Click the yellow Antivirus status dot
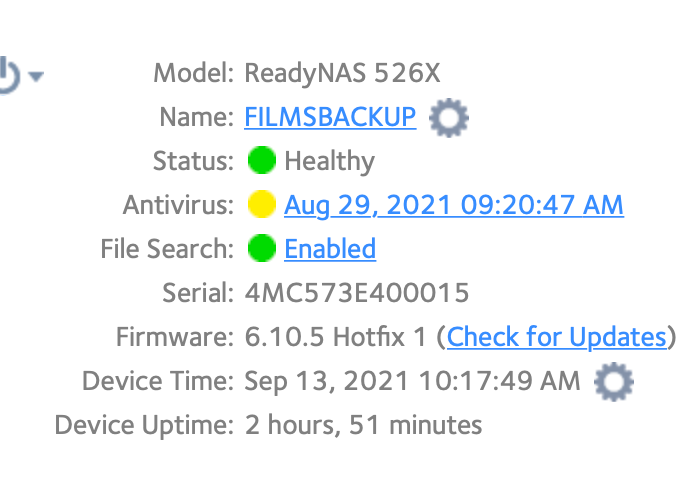Screen dimensions: 694x490 262,205
